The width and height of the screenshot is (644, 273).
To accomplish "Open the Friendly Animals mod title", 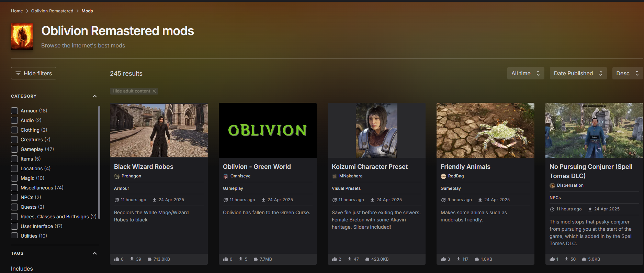I will (x=465, y=167).
